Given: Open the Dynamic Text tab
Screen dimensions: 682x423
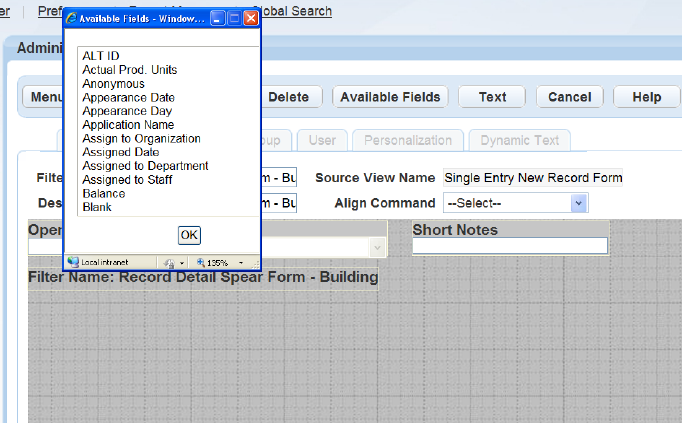Looking at the screenshot, I should click(519, 140).
